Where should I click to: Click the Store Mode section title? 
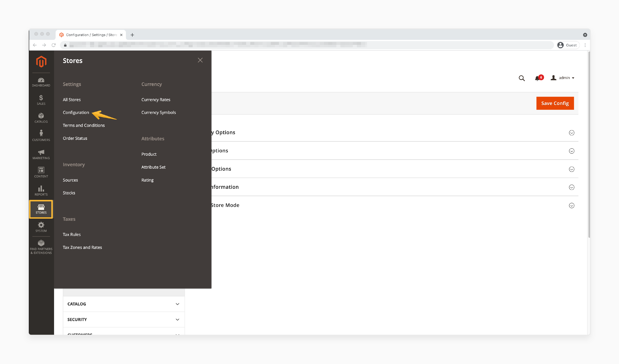coord(225,205)
